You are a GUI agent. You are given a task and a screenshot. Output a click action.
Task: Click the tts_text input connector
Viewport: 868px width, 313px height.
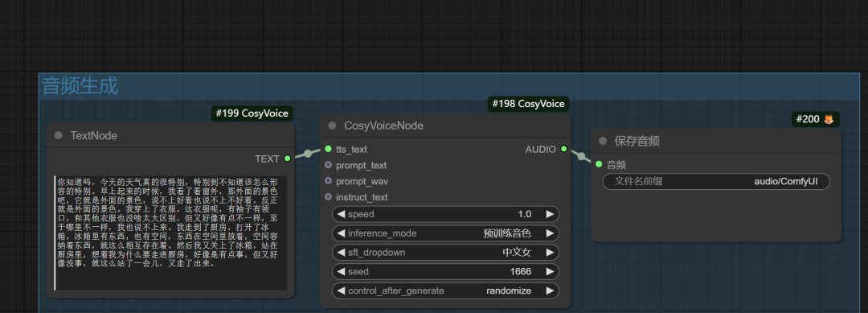(x=328, y=149)
